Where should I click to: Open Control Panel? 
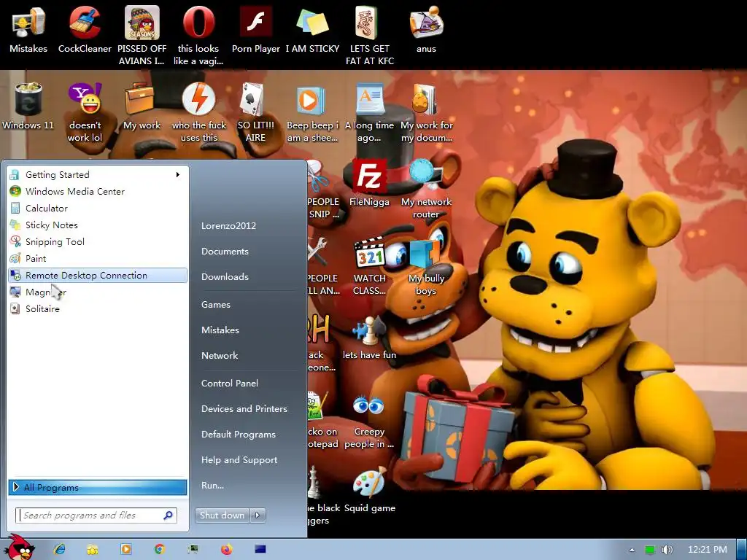point(230,384)
